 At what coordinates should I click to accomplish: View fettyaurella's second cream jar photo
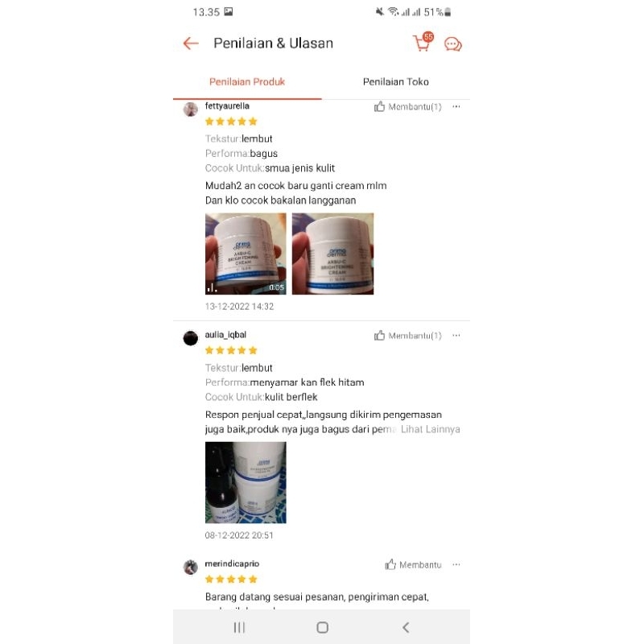click(332, 254)
